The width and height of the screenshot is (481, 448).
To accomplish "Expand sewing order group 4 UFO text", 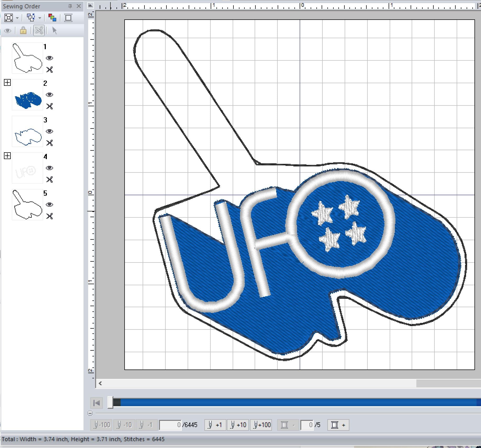I will click(7, 156).
